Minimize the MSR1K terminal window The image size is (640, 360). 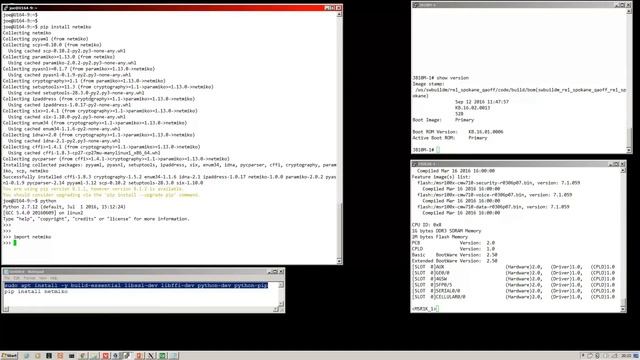[x=611, y=164]
